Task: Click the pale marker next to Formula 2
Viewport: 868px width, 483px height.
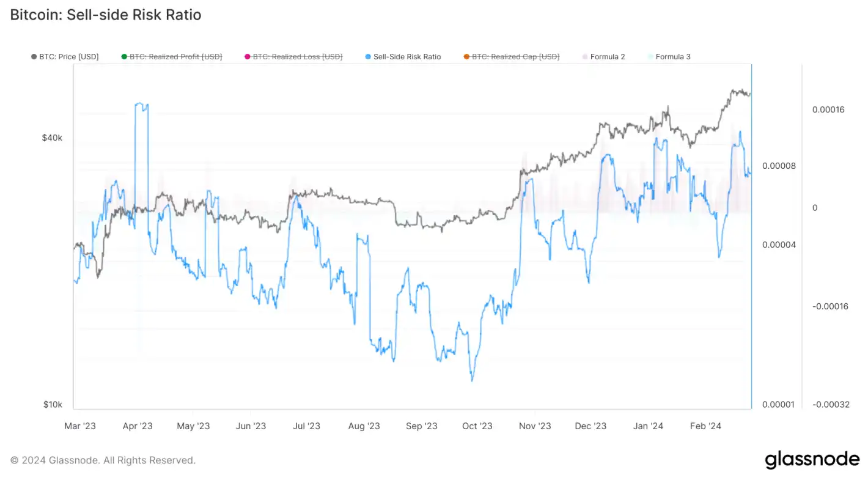Action: [585, 57]
